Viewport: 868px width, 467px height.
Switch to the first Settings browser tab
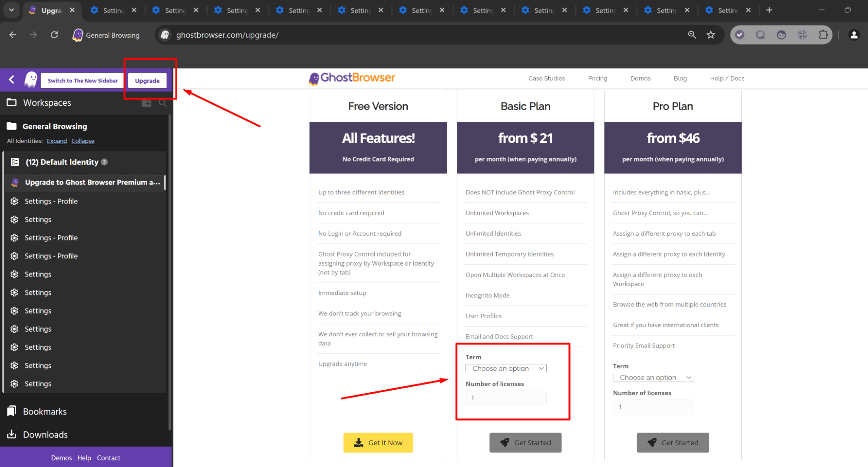[114, 10]
